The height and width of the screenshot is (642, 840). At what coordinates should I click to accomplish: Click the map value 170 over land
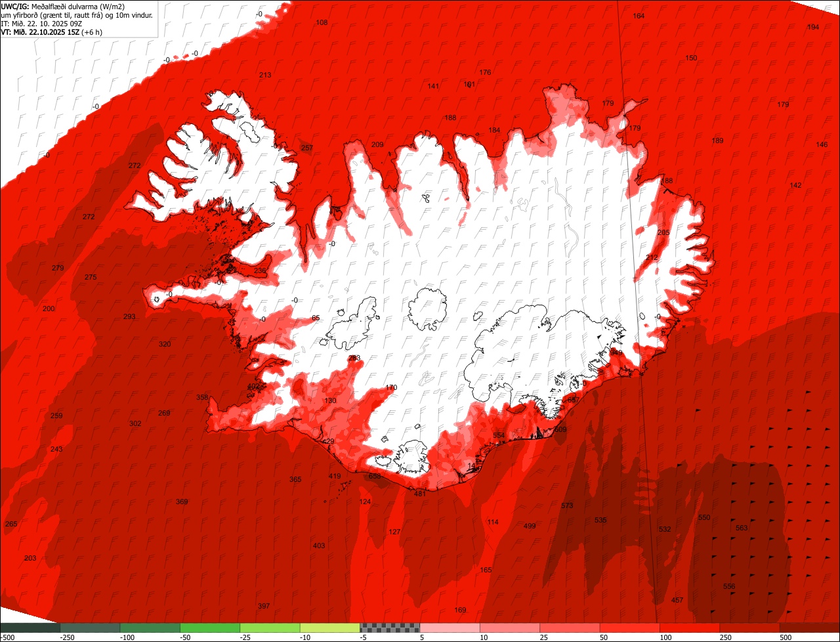click(391, 387)
